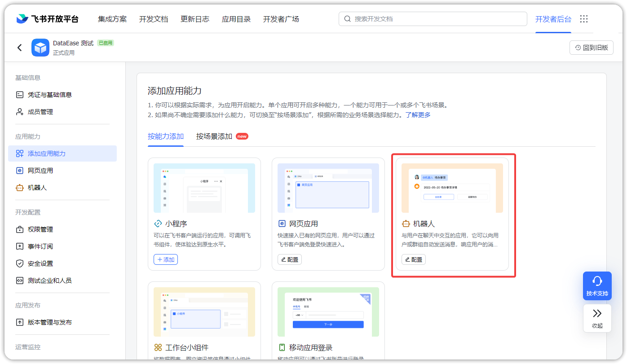
Task: Click the DataEase 测试 app name
Action: [73, 43]
